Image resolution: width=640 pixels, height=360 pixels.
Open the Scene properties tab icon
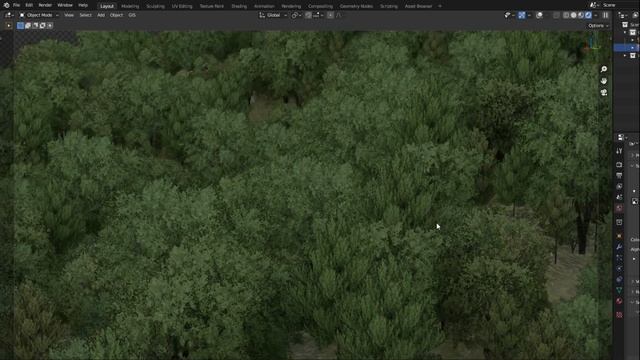click(x=619, y=197)
